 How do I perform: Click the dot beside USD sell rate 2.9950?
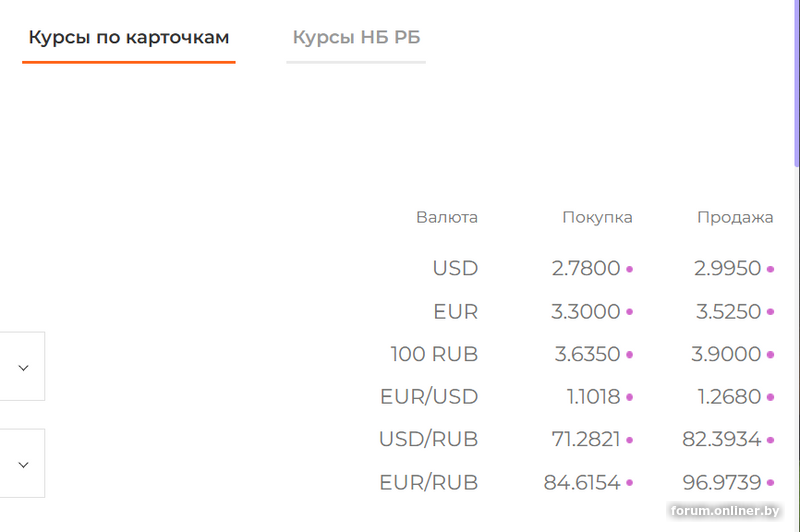coord(771,270)
